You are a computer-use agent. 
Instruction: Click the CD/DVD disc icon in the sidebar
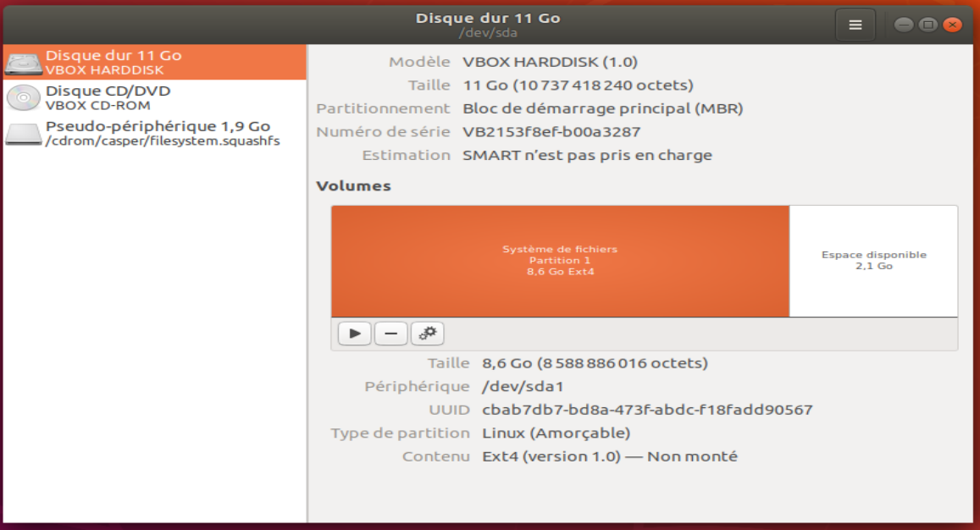tap(24, 97)
